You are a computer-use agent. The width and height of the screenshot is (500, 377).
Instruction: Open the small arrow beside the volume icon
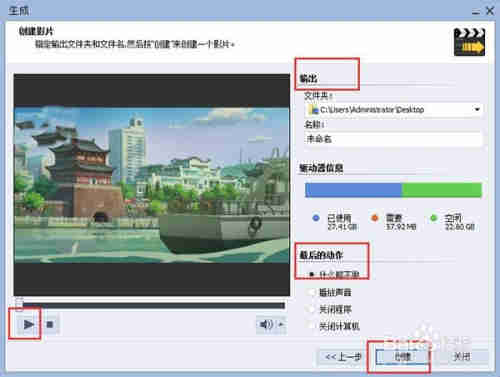[281, 324]
